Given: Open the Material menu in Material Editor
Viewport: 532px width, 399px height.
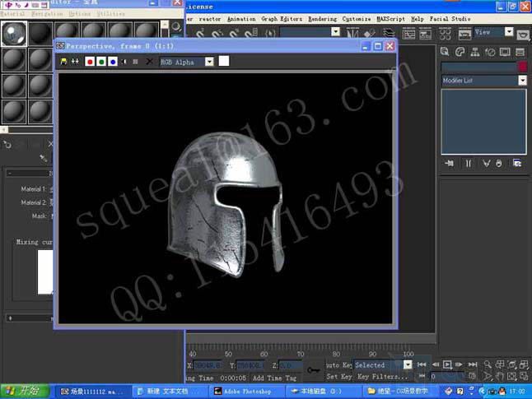Looking at the screenshot, I should click(x=12, y=14).
